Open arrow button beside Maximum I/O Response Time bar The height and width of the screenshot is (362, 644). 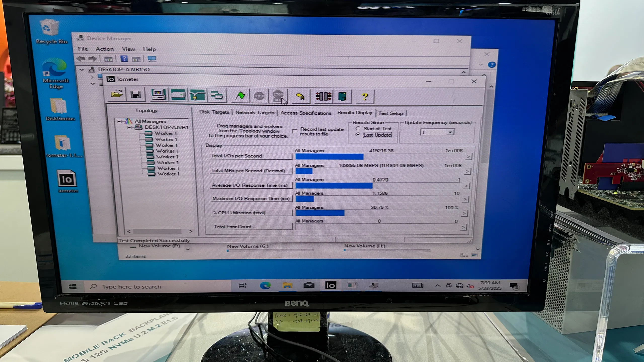[465, 199]
